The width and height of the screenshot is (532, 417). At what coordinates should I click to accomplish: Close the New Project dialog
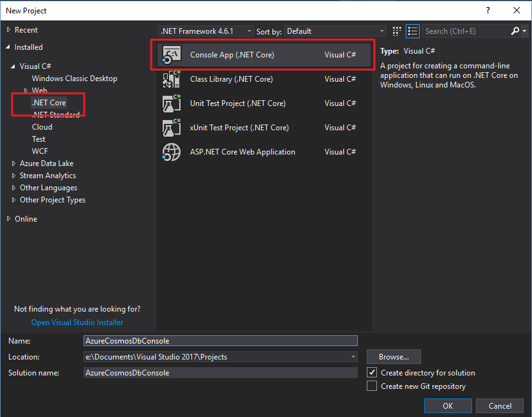coord(517,10)
